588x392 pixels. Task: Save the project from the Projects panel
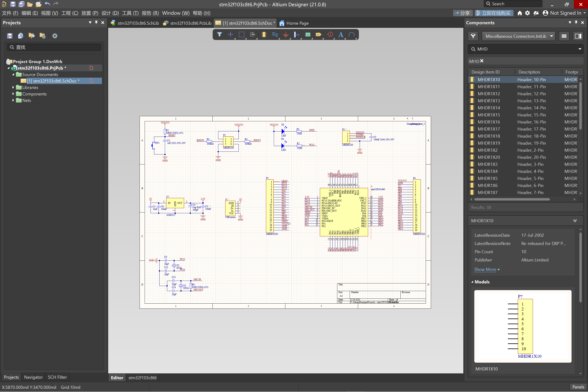coord(10,36)
